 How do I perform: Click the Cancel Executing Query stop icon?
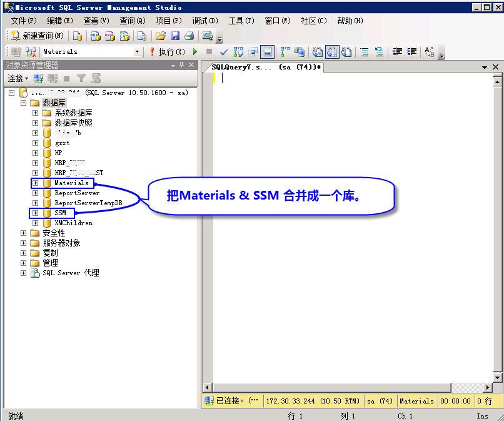[x=209, y=51]
